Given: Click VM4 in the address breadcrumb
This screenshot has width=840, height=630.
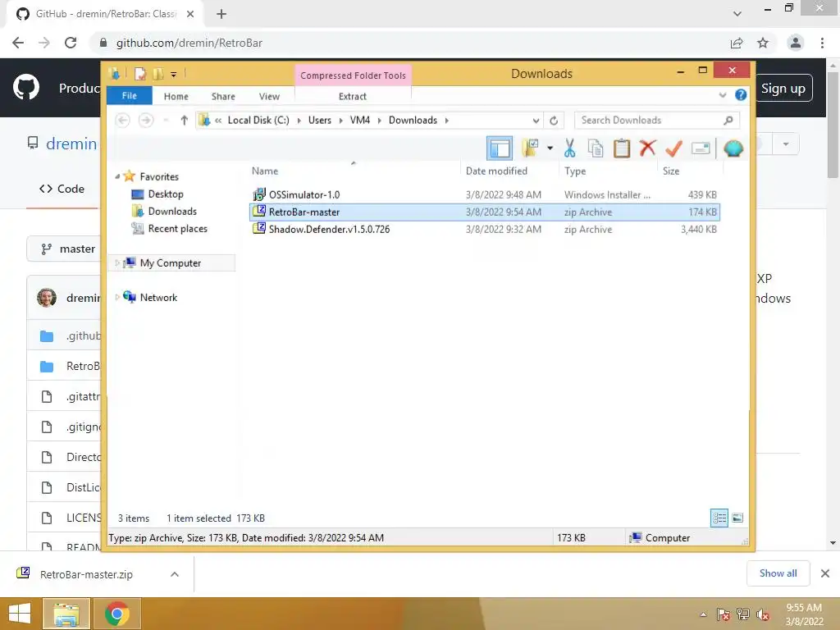Looking at the screenshot, I should click(x=359, y=121).
